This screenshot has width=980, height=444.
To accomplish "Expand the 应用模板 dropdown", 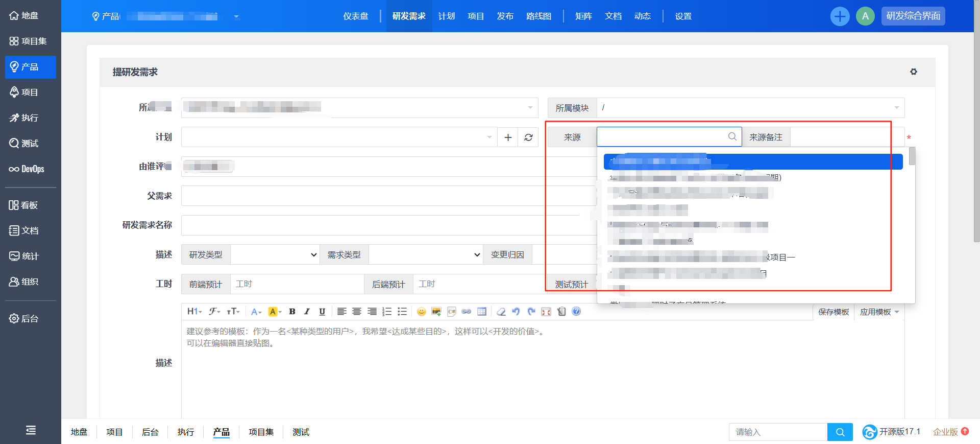I will click(879, 312).
